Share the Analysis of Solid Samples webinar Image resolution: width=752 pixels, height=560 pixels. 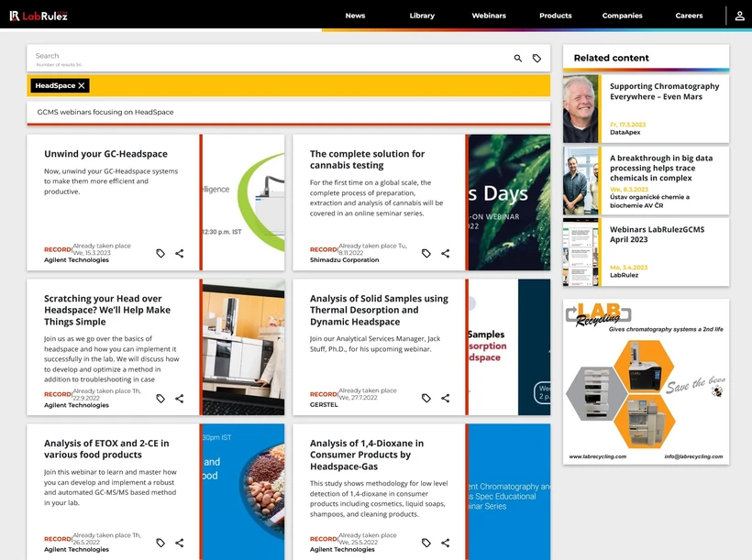446,398
